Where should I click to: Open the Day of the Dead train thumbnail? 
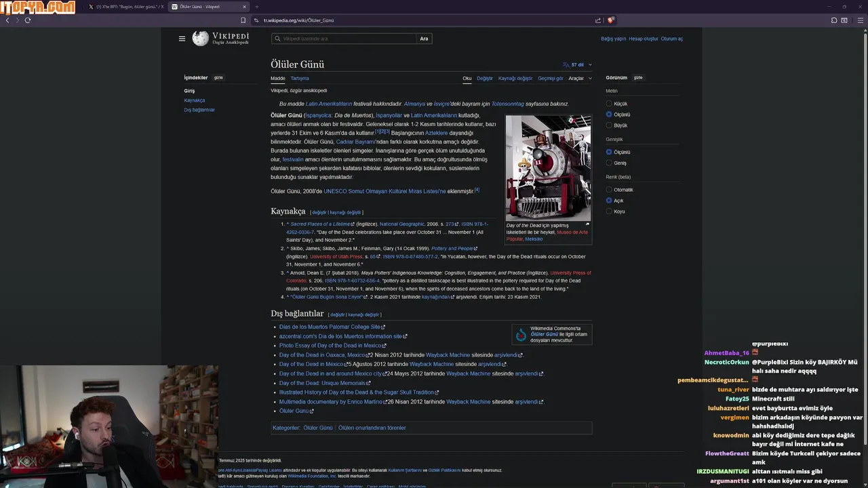[548, 167]
